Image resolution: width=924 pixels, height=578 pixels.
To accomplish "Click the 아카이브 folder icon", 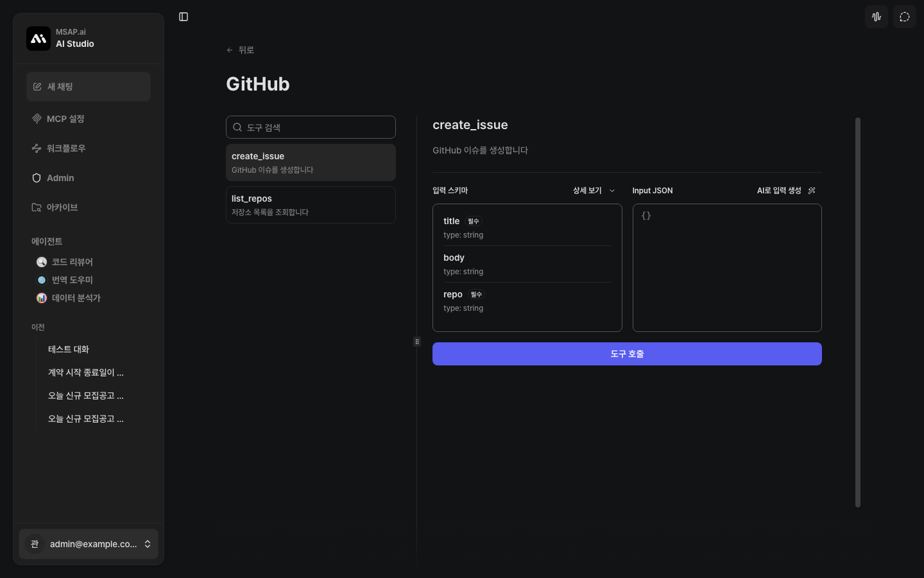I will 37,207.
